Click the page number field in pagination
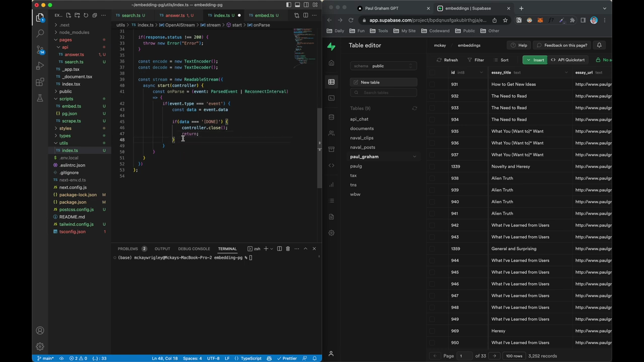Viewport: 644px width, 362px height. pos(465,356)
